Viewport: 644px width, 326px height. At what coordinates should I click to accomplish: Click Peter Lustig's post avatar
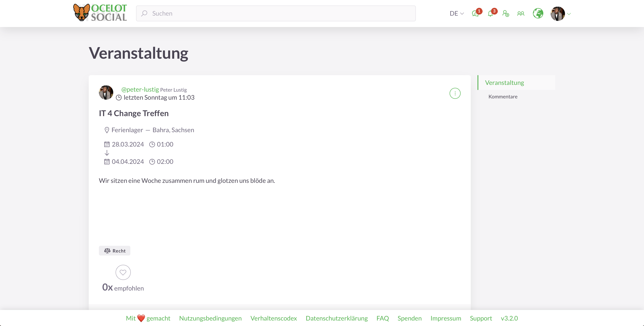click(106, 92)
